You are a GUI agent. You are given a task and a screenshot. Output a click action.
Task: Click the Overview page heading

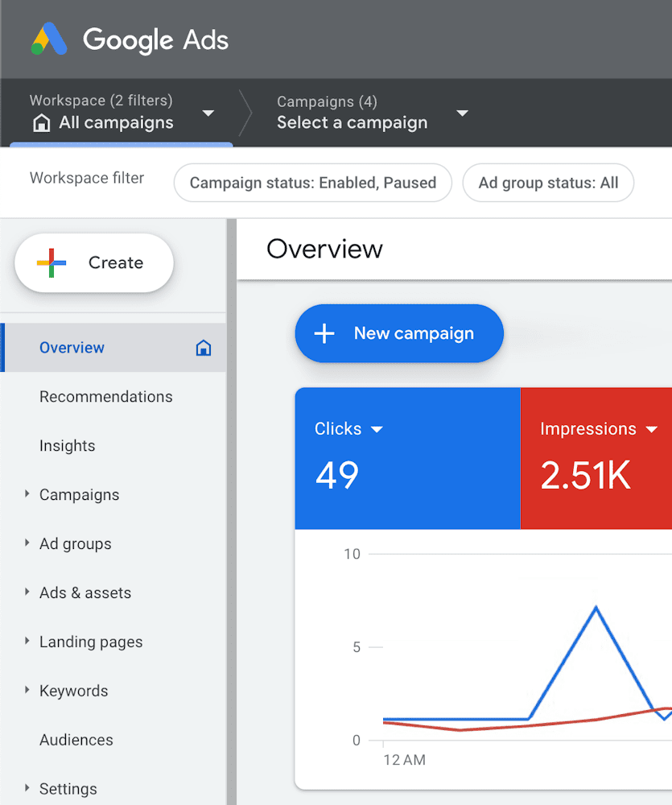[x=324, y=250]
